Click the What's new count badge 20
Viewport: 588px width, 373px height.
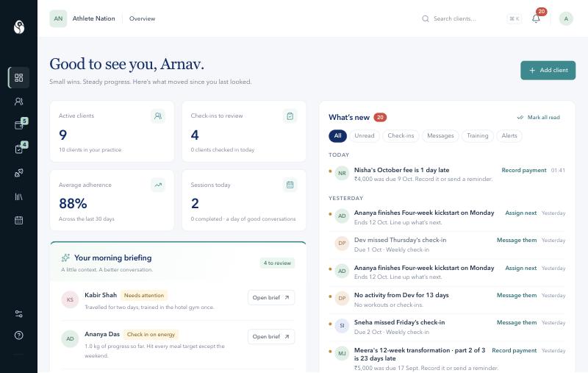coord(380,118)
